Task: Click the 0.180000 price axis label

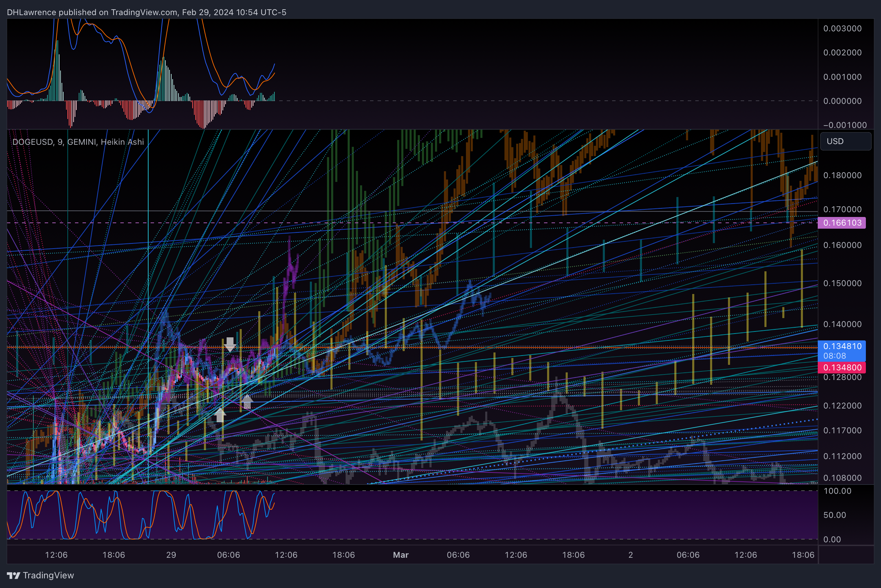Action: pyautogui.click(x=842, y=175)
